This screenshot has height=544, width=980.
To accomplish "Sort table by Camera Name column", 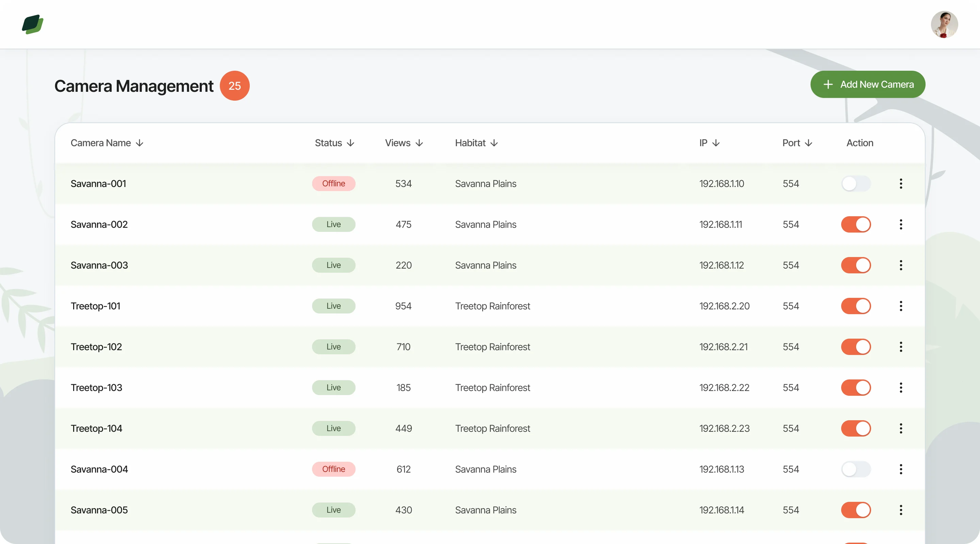I will tap(107, 143).
